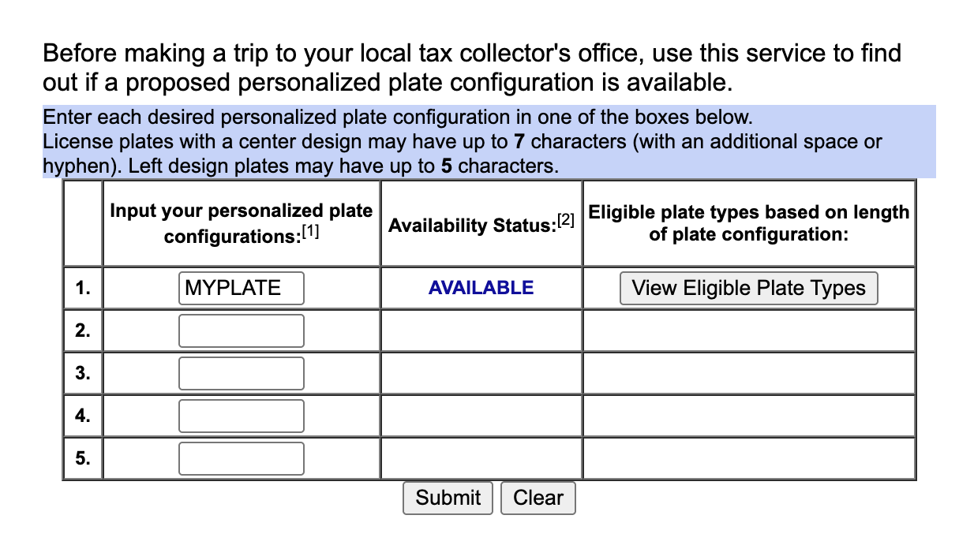Click the AVAILABLE status text
The image size is (974, 560).
(x=481, y=288)
